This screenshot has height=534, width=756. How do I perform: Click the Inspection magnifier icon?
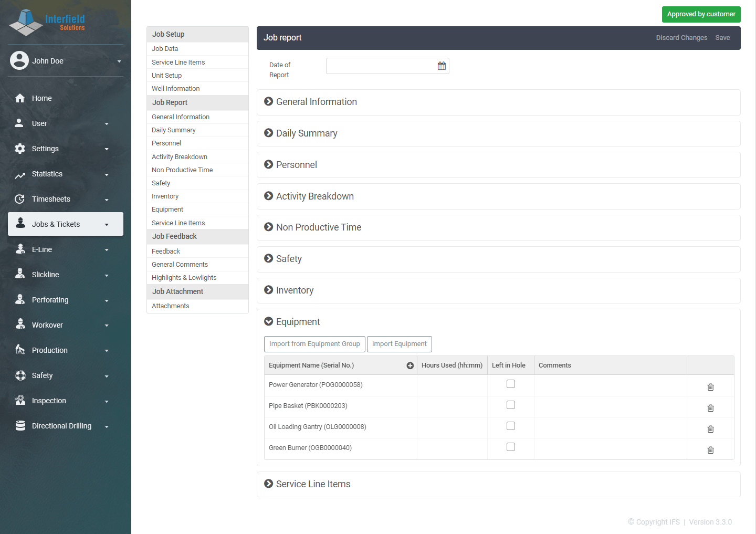[x=20, y=400]
